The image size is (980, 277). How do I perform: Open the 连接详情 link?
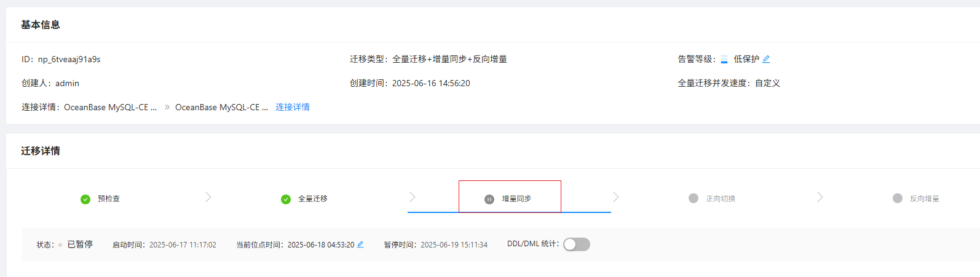[293, 107]
